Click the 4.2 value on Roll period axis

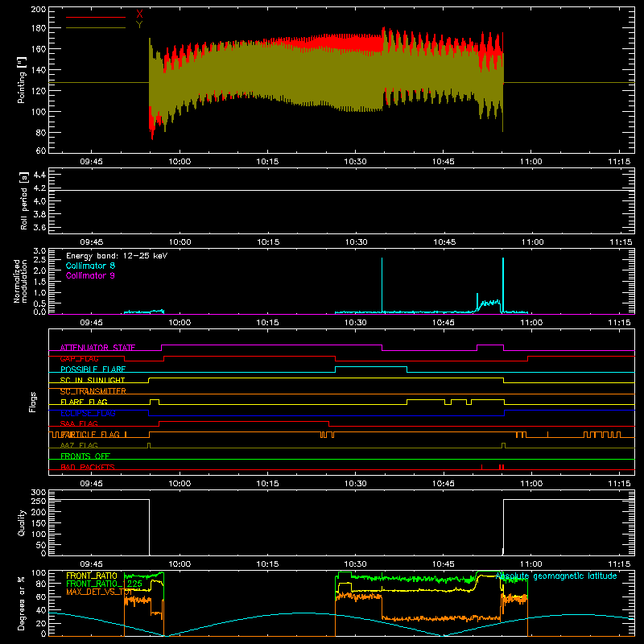click(39, 188)
